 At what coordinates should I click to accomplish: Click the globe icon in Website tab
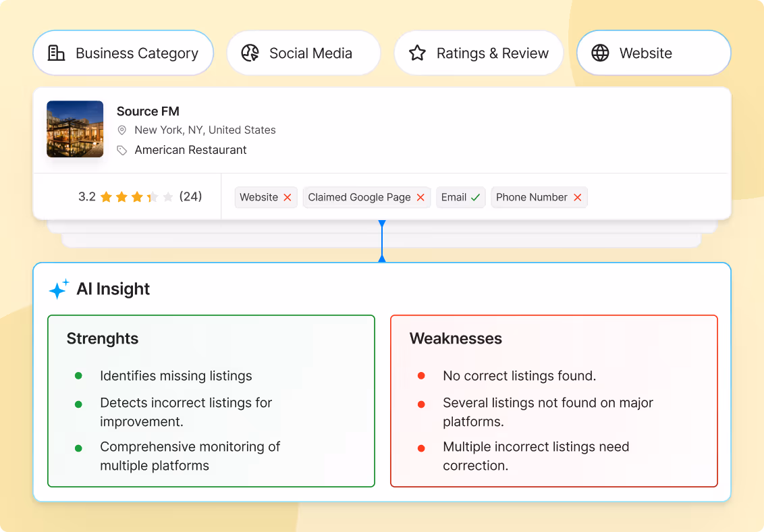pos(600,53)
